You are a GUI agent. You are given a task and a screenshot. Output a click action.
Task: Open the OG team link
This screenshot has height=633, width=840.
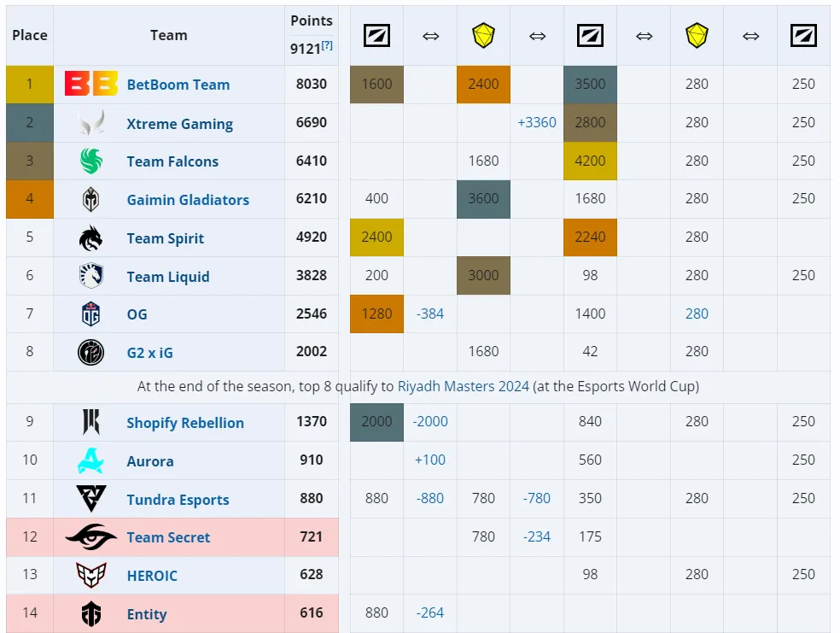137,314
